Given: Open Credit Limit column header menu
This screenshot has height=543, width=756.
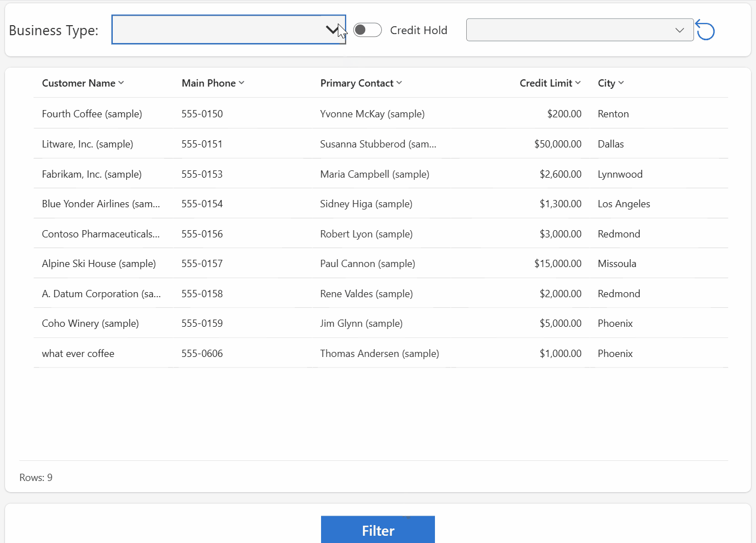Looking at the screenshot, I should tap(549, 83).
